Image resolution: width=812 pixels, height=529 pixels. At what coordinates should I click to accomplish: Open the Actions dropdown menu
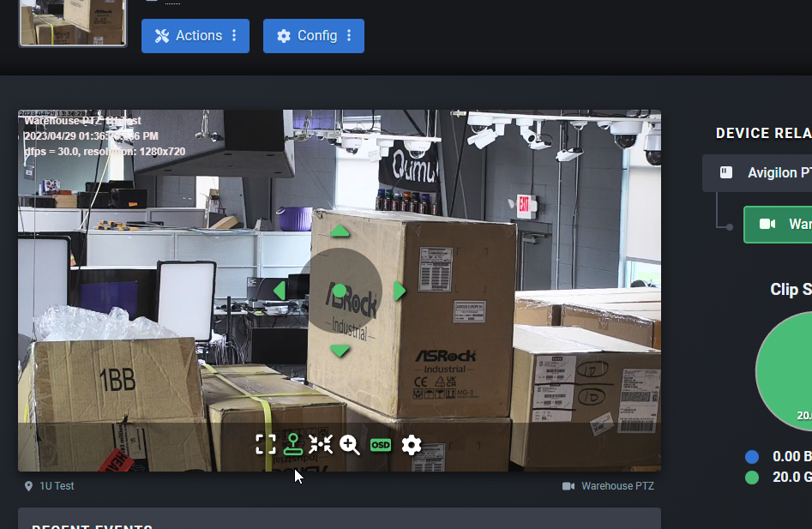pyautogui.click(x=195, y=36)
